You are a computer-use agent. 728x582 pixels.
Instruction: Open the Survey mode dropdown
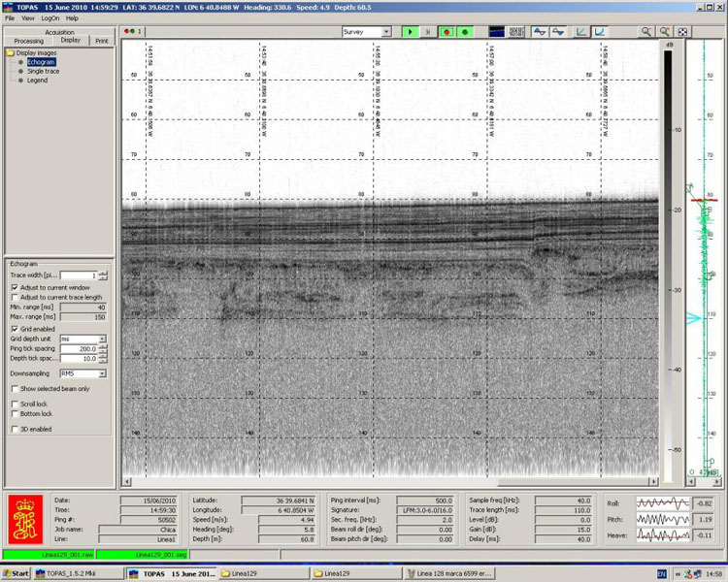point(385,32)
